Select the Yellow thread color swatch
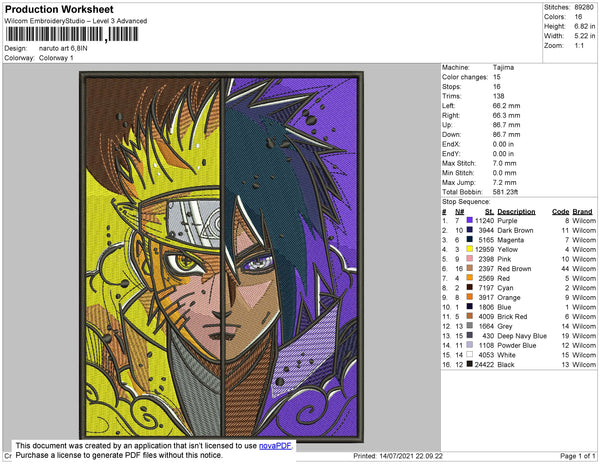The height and width of the screenshot is (464, 600). click(x=470, y=249)
